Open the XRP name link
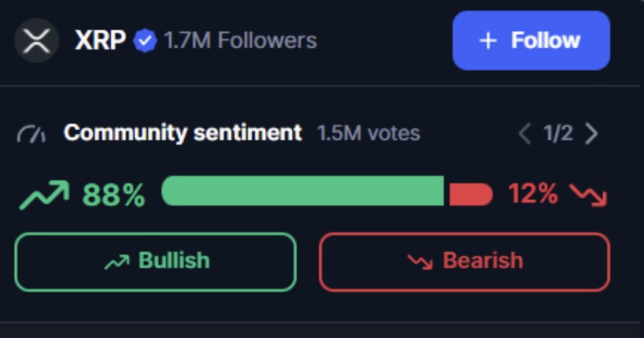Screen dimensions: 644x338 tap(101, 41)
